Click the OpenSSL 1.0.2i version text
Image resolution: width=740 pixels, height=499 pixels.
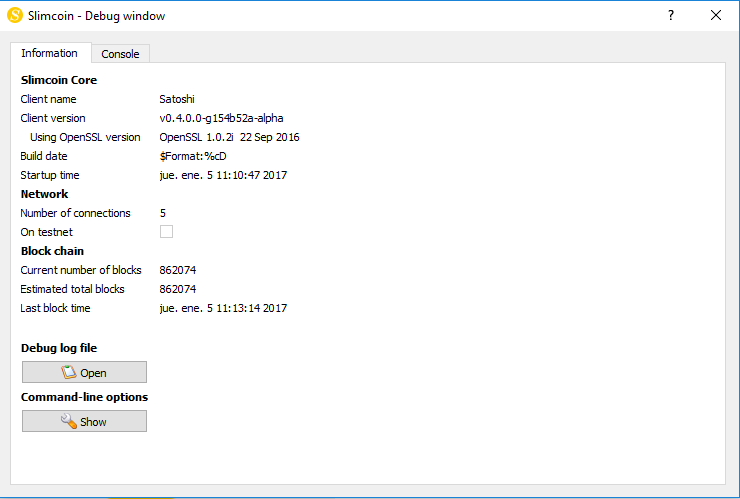229,137
